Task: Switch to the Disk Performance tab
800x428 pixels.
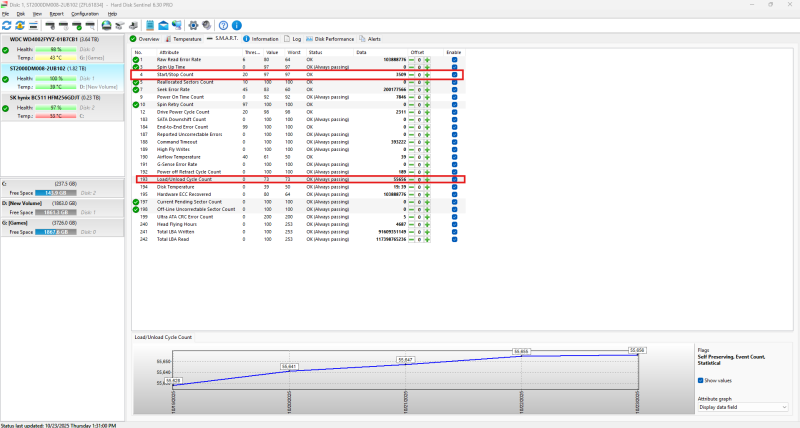Action: coord(330,39)
